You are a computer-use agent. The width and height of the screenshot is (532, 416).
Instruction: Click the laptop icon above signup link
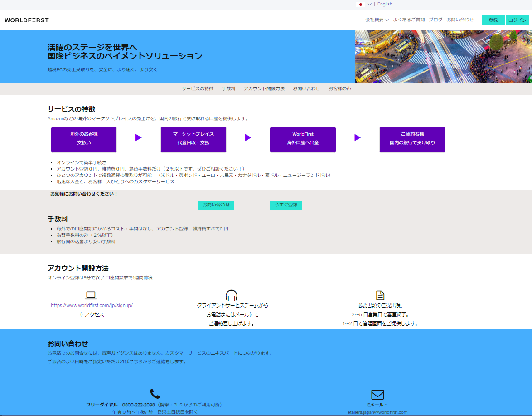(91, 295)
